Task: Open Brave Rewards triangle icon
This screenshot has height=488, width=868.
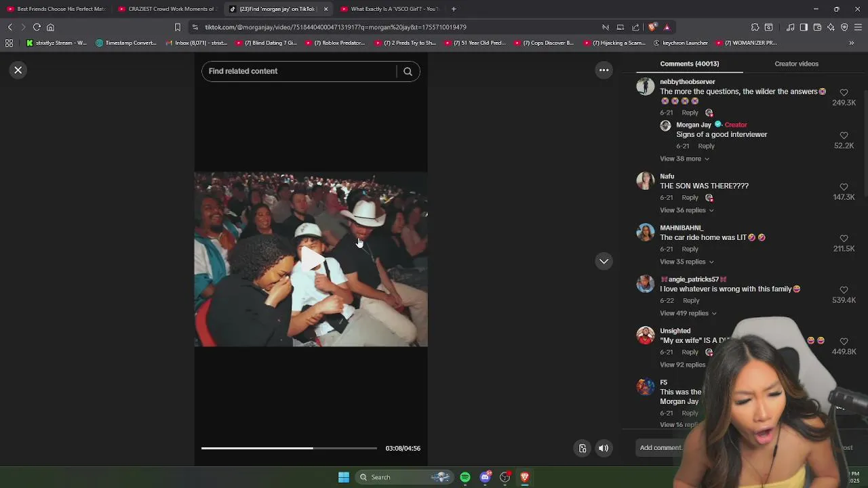Action: point(667,27)
